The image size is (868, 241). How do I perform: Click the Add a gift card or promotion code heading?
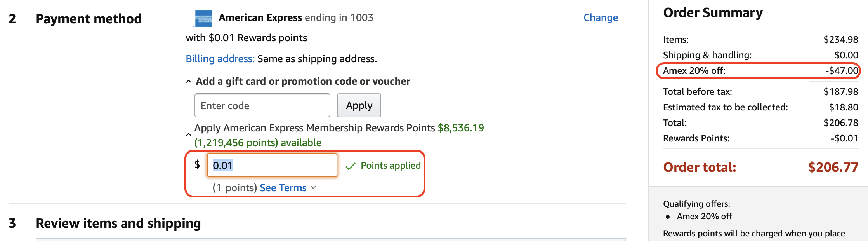pos(303,81)
